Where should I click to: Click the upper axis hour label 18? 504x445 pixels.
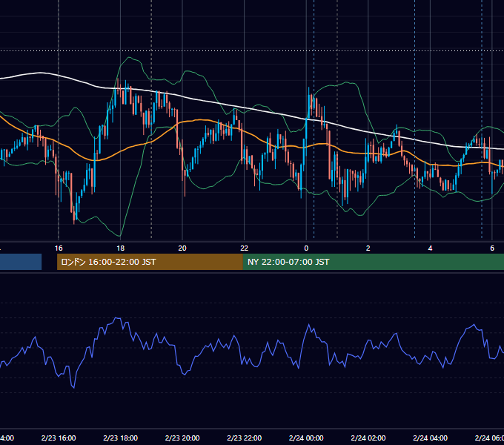(x=121, y=248)
